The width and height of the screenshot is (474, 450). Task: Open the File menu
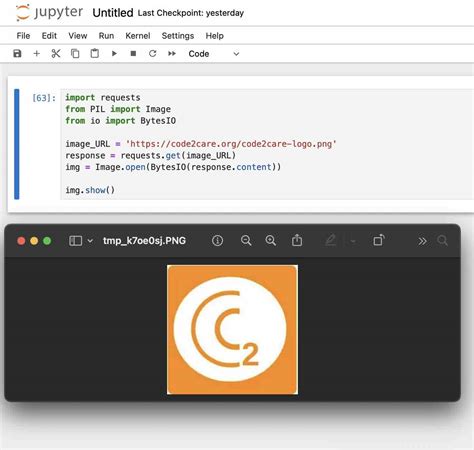pyautogui.click(x=23, y=36)
